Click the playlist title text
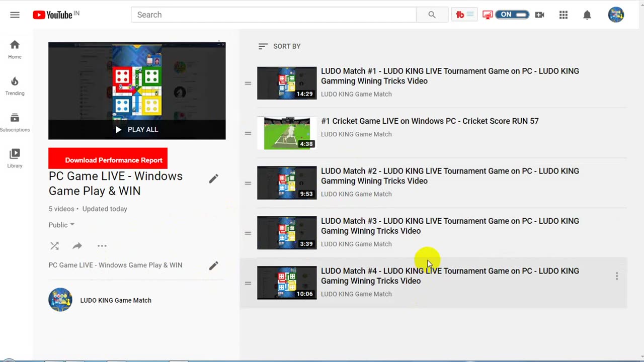The image size is (644, 362). [116, 184]
